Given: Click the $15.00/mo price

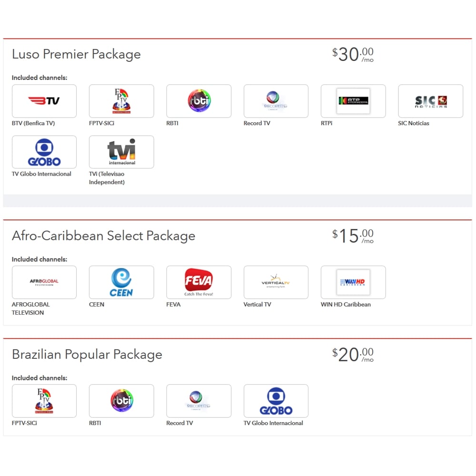Looking at the screenshot, I should [x=353, y=236].
